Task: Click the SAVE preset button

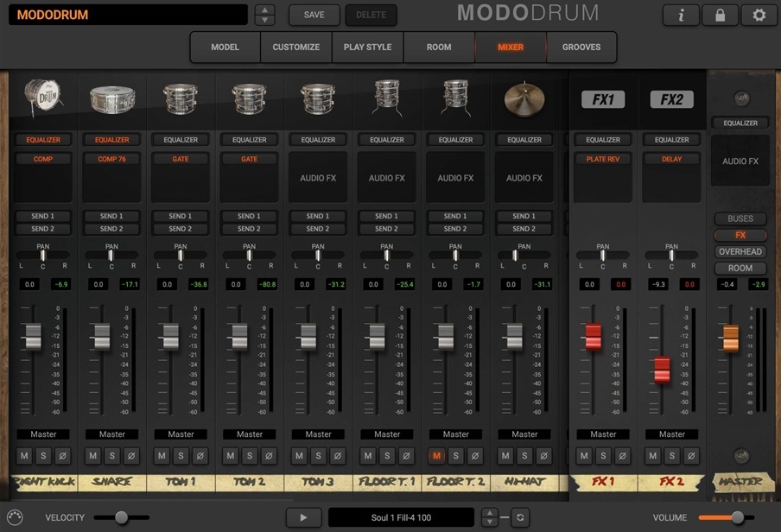Action: click(314, 15)
